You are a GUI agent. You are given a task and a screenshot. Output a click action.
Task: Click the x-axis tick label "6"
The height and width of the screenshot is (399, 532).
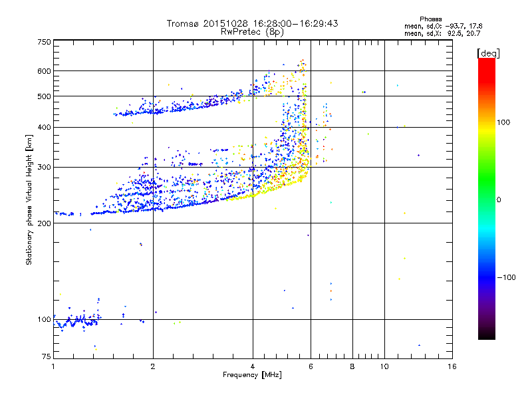[x=311, y=366]
